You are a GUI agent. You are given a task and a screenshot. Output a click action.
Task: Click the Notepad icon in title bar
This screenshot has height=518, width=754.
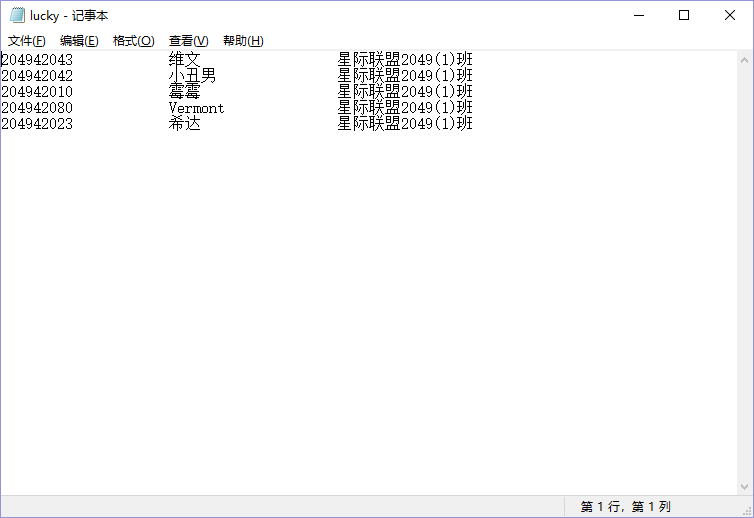[x=17, y=15]
